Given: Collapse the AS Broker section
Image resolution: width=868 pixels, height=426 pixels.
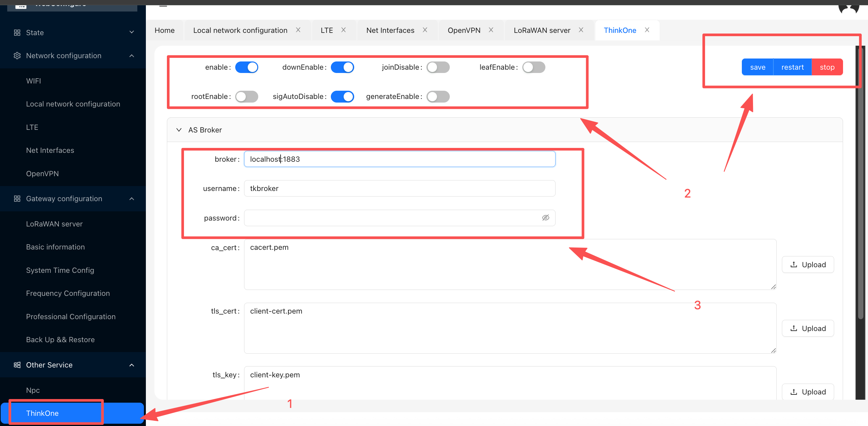Looking at the screenshot, I should click(x=179, y=130).
